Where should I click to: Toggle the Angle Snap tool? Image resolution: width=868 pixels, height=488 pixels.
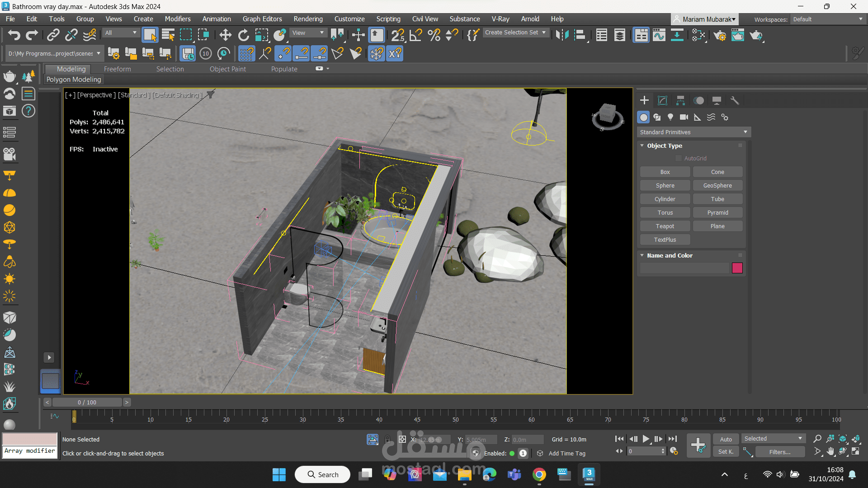(x=415, y=35)
